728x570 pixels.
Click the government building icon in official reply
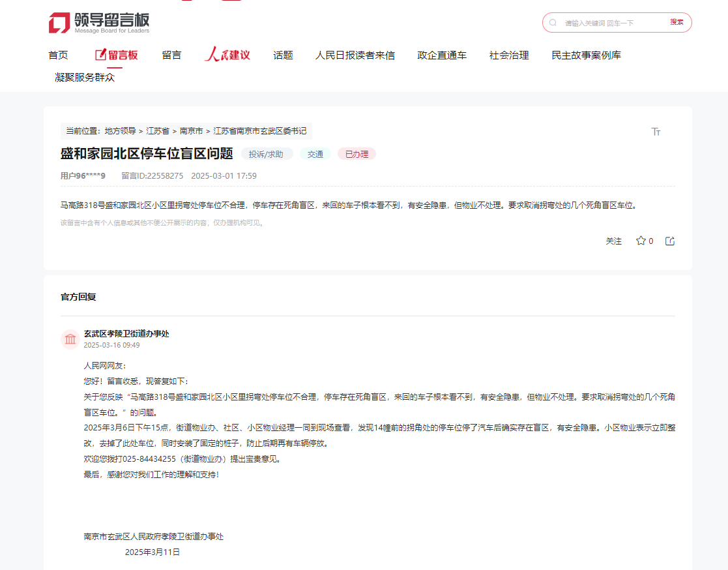click(x=70, y=339)
